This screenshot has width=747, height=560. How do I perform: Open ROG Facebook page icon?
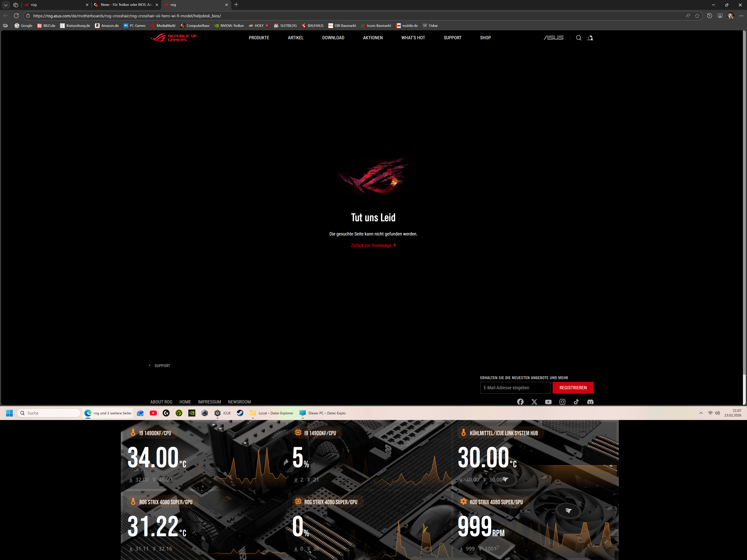(x=520, y=402)
